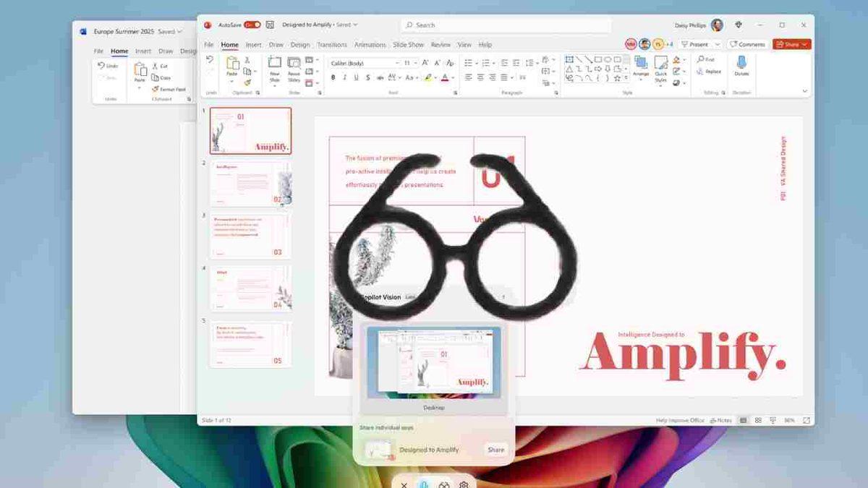Click the Present button
Screen dimensions: 868x488
697,44
